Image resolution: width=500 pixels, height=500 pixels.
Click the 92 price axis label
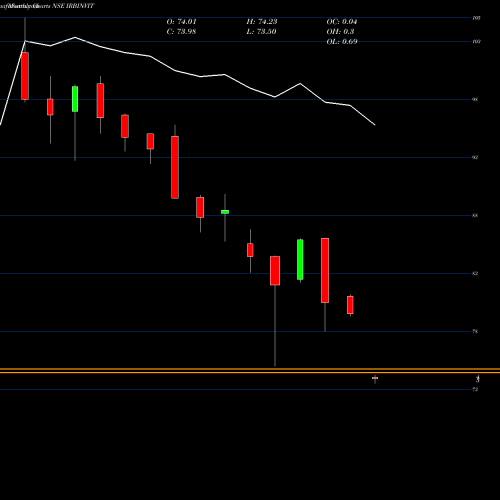[x=475, y=157]
